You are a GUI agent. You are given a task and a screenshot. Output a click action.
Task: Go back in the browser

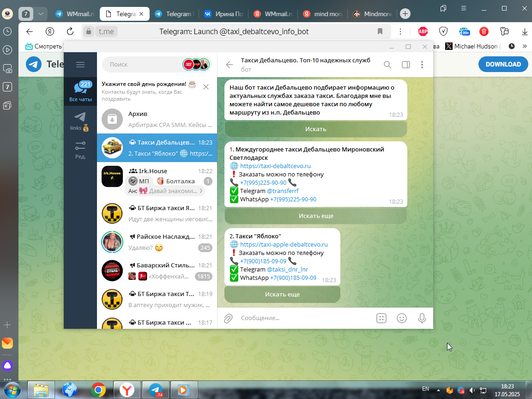click(x=30, y=31)
